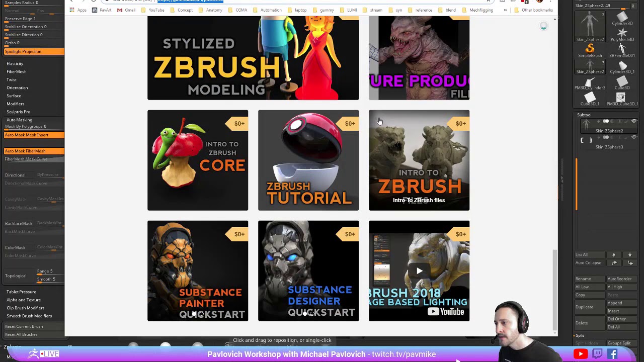Screen dimensions: 644x362
Task: Select the Cylinder3D tool thumbnail
Action: pyautogui.click(x=622, y=18)
